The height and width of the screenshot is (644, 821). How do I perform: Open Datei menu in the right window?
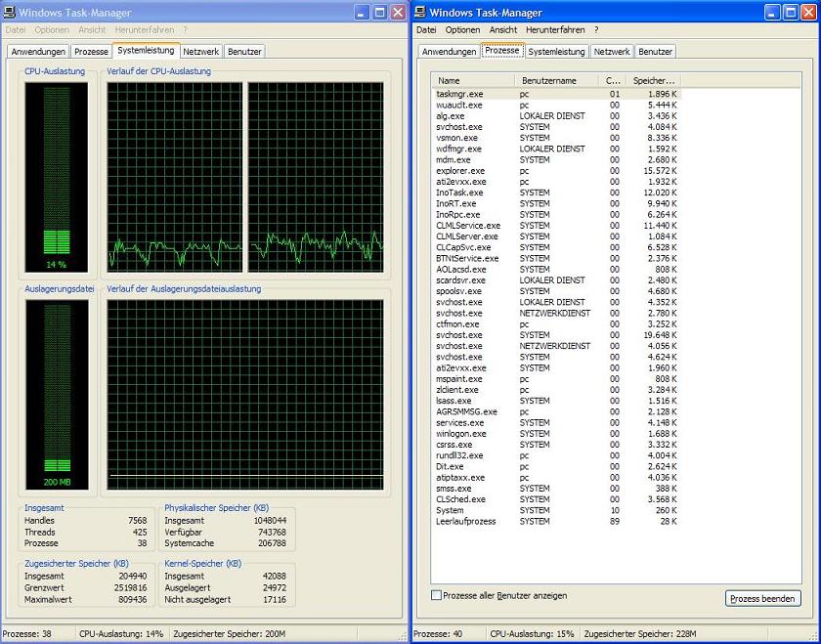click(x=426, y=30)
